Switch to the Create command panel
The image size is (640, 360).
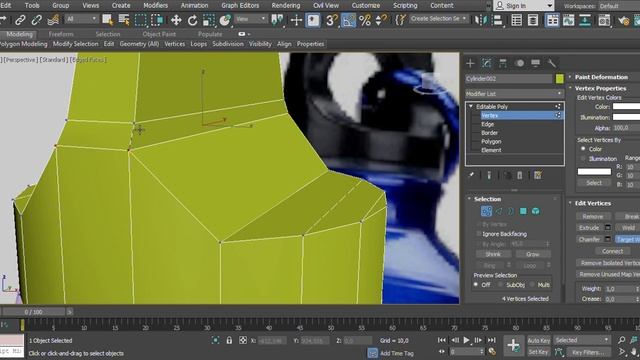point(470,63)
